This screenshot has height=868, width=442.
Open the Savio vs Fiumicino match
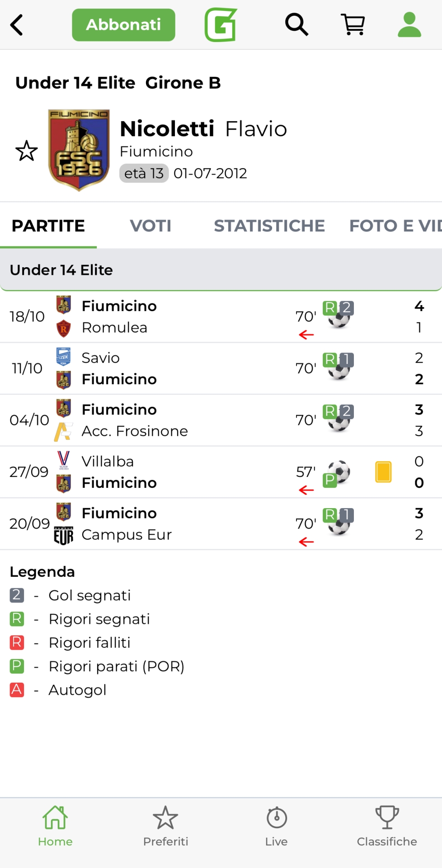click(181, 368)
